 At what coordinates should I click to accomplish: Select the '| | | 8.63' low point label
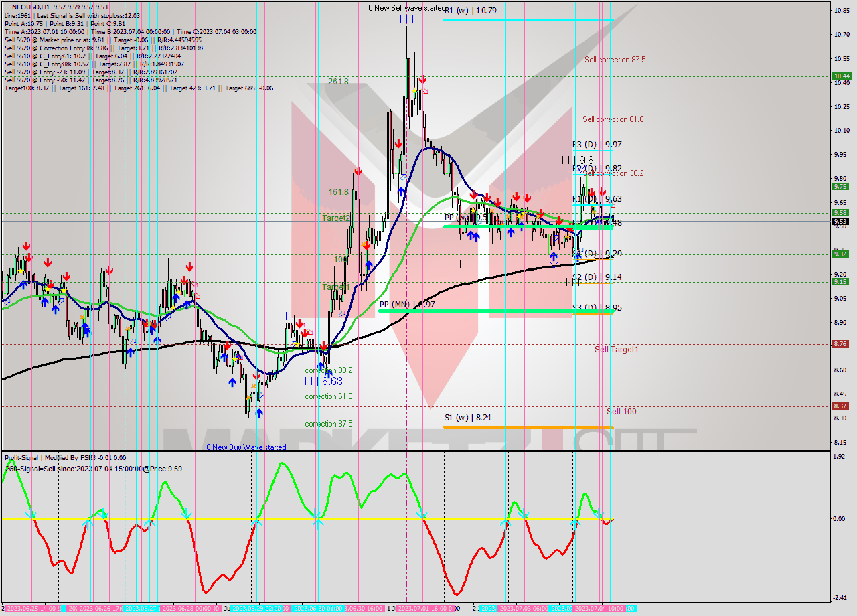coord(323,381)
